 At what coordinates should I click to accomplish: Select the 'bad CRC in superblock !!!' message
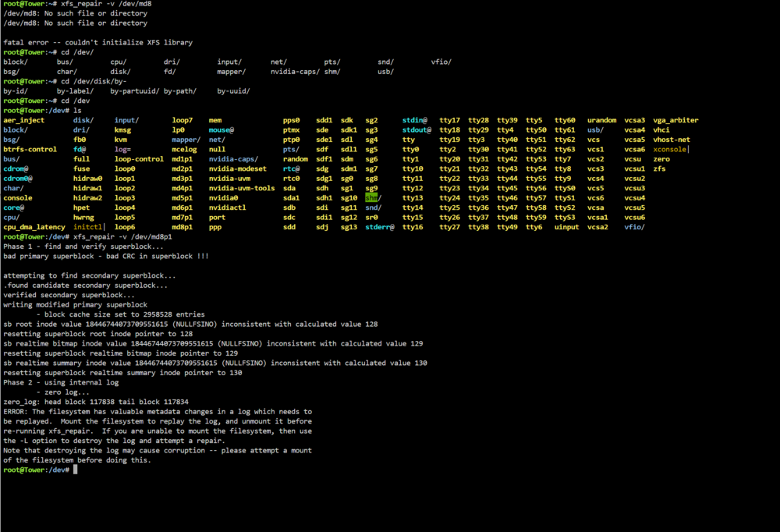pyautogui.click(x=158, y=256)
